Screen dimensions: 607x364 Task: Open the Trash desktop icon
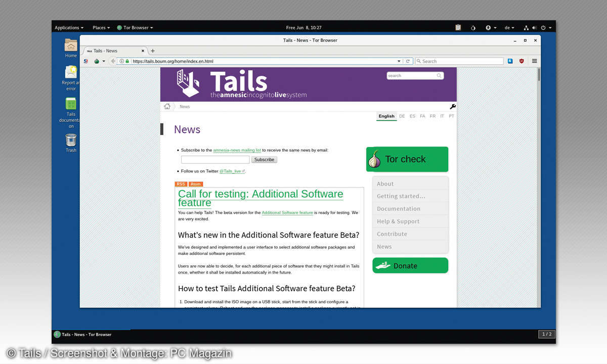pos(71,143)
